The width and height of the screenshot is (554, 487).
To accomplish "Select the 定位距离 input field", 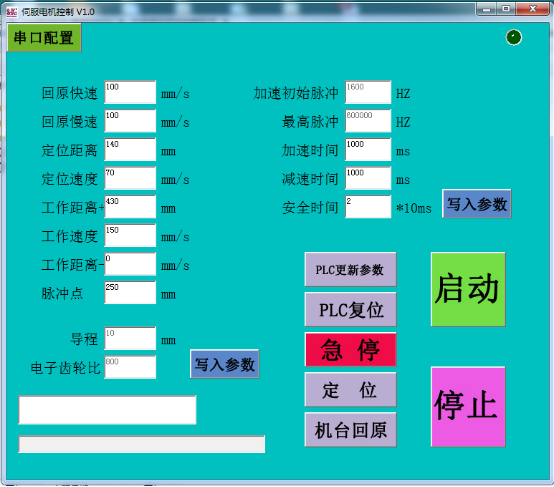I will pyautogui.click(x=130, y=149).
